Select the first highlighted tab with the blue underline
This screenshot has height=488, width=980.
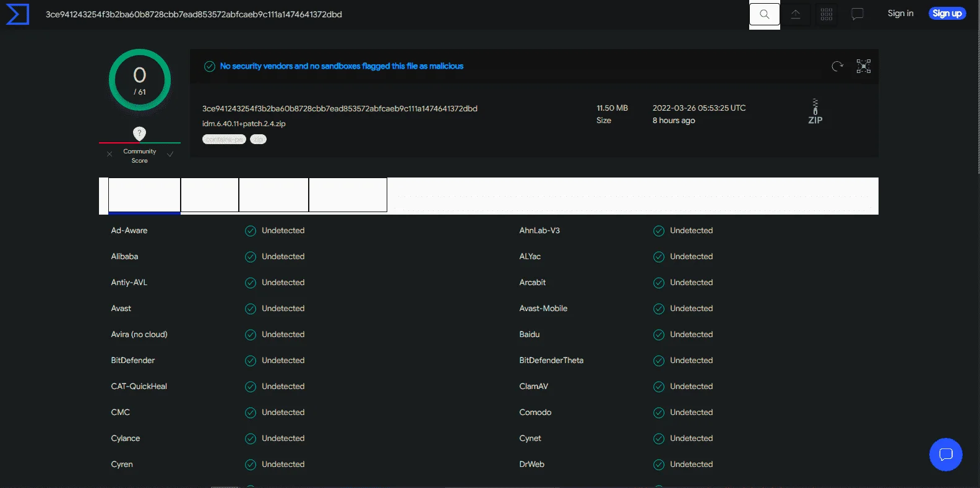(x=145, y=195)
